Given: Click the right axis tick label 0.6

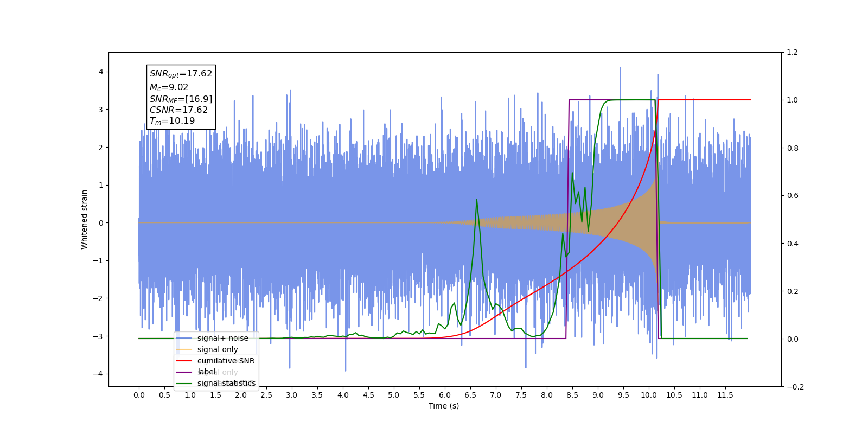Looking at the screenshot, I should click(x=792, y=196).
